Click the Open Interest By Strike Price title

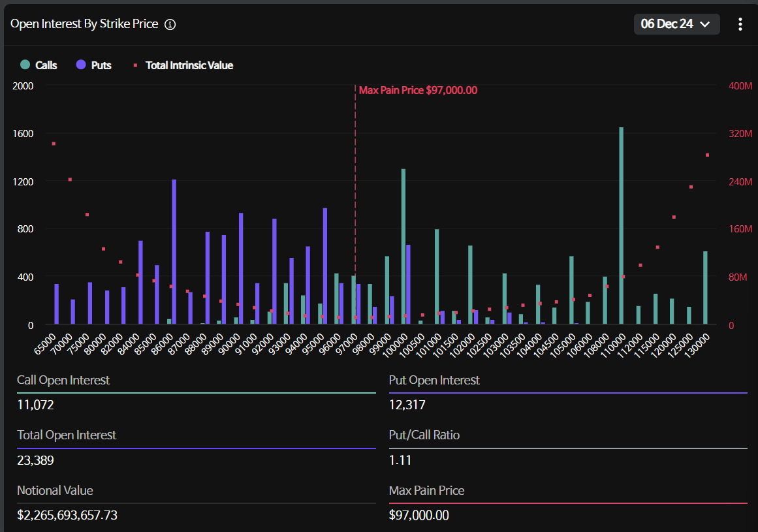pos(84,24)
